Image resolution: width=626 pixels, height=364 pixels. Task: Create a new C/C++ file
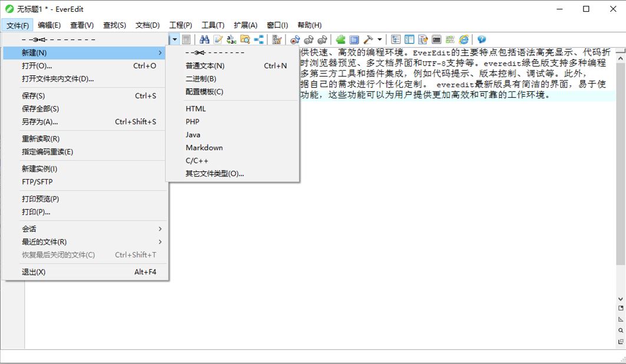[233, 160]
